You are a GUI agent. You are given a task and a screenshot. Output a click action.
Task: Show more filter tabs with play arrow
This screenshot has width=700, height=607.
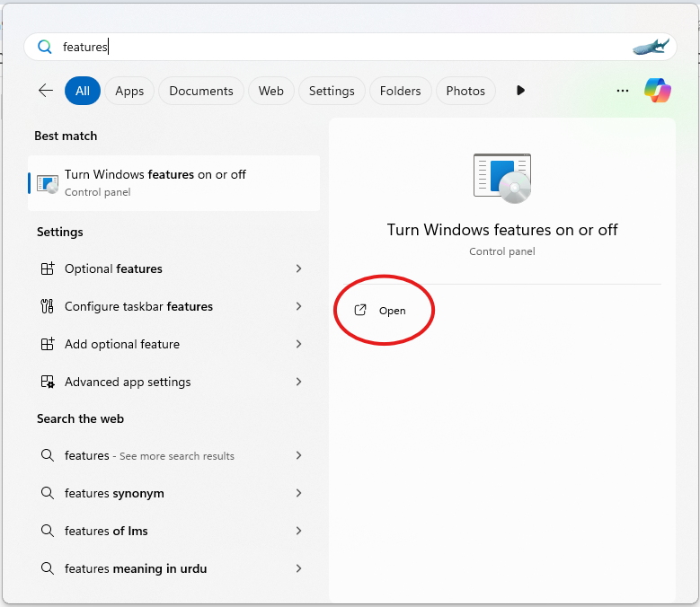(x=520, y=91)
